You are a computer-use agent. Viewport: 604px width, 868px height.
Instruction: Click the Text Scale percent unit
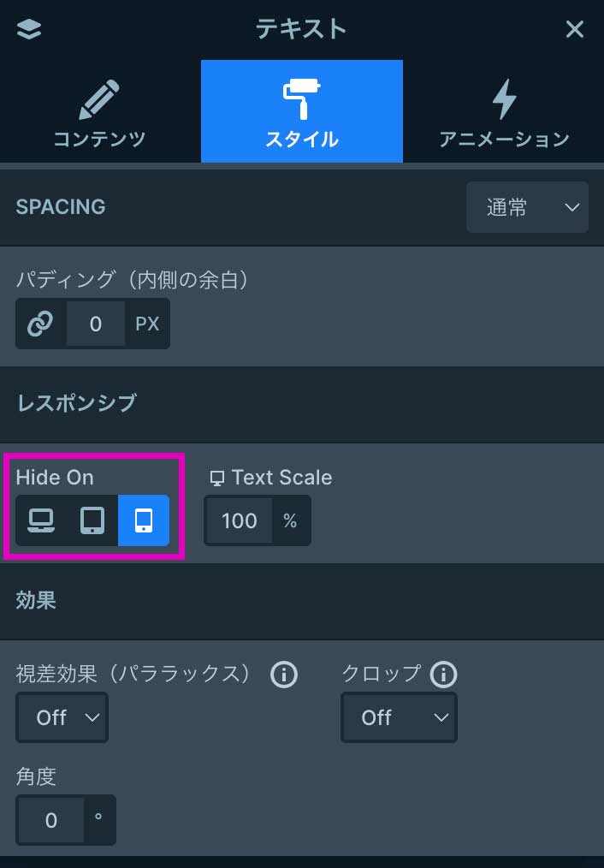(x=290, y=520)
